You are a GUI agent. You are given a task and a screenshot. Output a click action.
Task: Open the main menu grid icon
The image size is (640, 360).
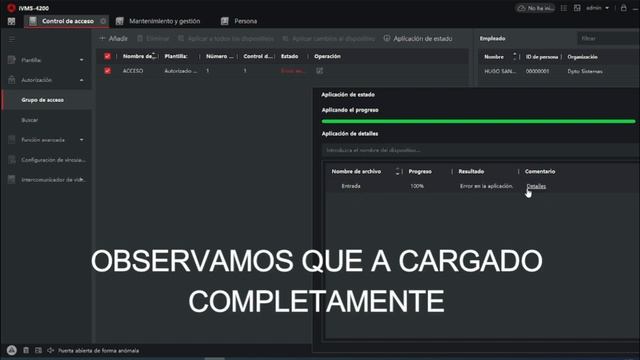pos(11,21)
